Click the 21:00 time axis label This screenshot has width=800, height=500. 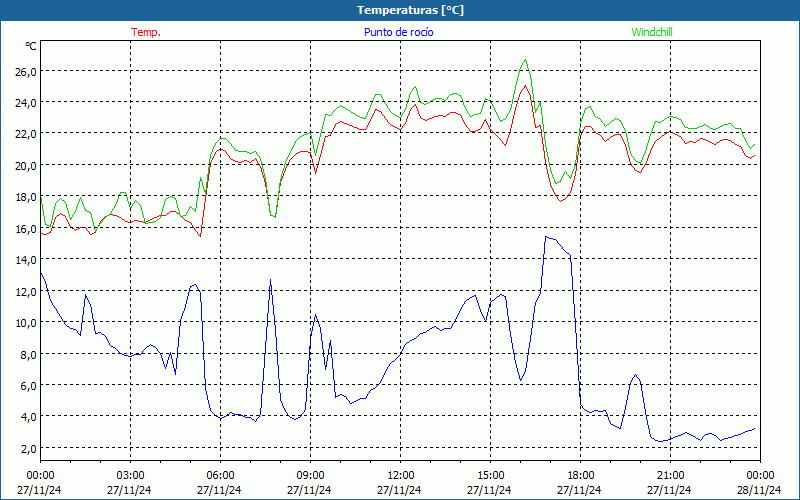click(670, 476)
